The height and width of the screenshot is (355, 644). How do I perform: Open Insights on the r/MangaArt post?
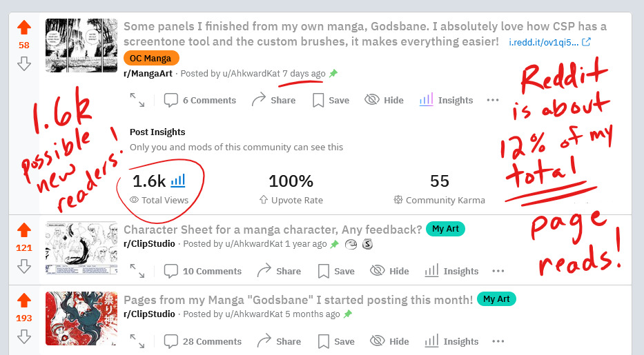click(x=446, y=100)
